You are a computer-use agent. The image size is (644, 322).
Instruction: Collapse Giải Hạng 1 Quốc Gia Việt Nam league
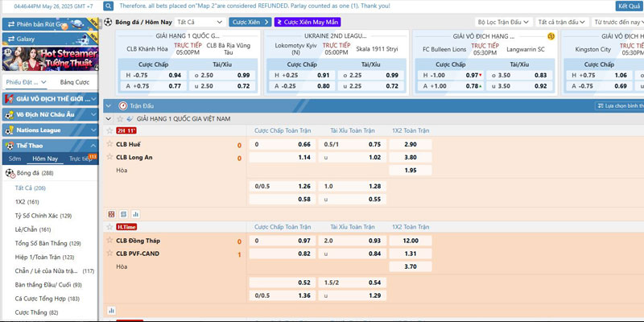(x=109, y=119)
